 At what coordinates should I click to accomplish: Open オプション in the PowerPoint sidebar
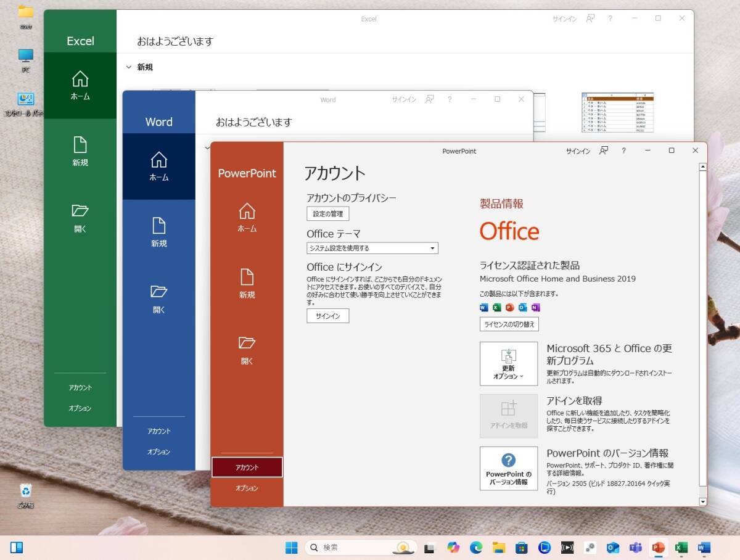247,488
